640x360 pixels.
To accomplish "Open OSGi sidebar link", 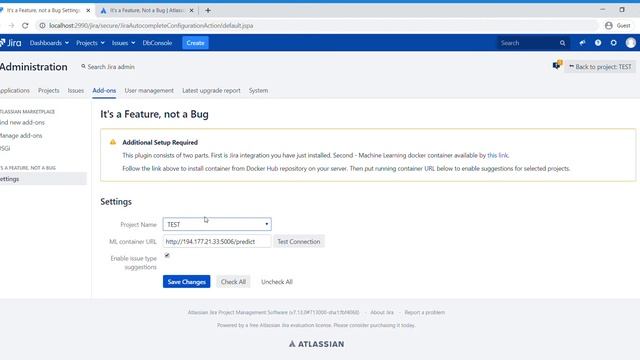I will tap(5, 149).
